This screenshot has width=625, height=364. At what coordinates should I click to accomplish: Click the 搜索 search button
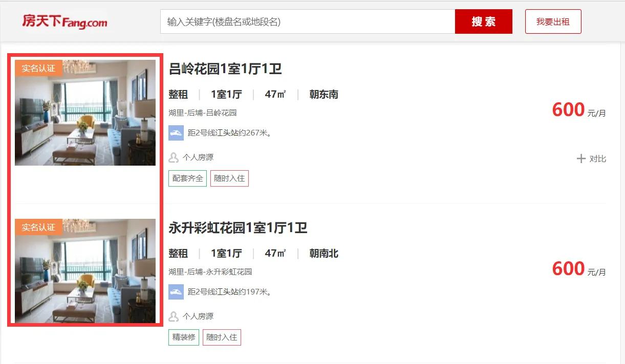pos(483,21)
